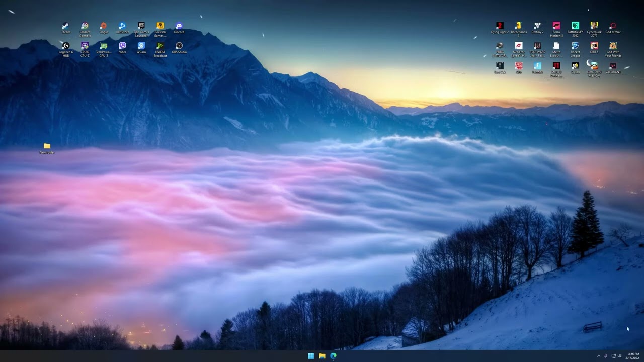This screenshot has width=644, height=362.
Task: Click the Discord desktop icon
Action: coord(179,28)
